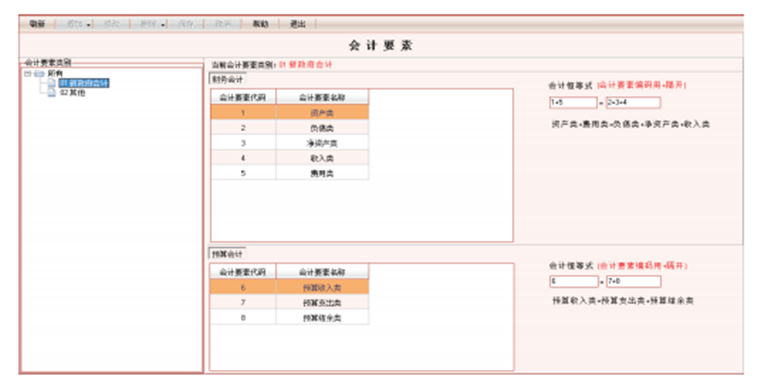This screenshot has width=760, height=384.
Task: Collapse the 所有 tree node
Action: point(28,74)
